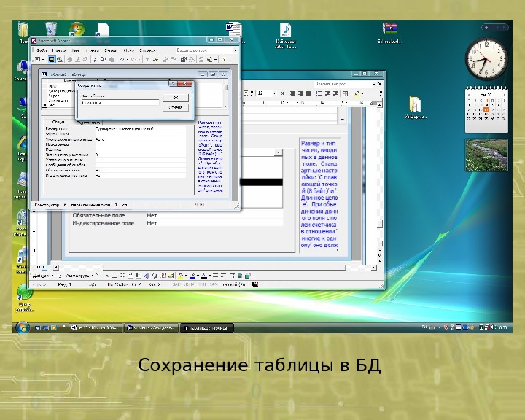The height and width of the screenshot is (420, 525).
Task: Switch to the Подстановка tab in table designer
Action: click(x=88, y=122)
